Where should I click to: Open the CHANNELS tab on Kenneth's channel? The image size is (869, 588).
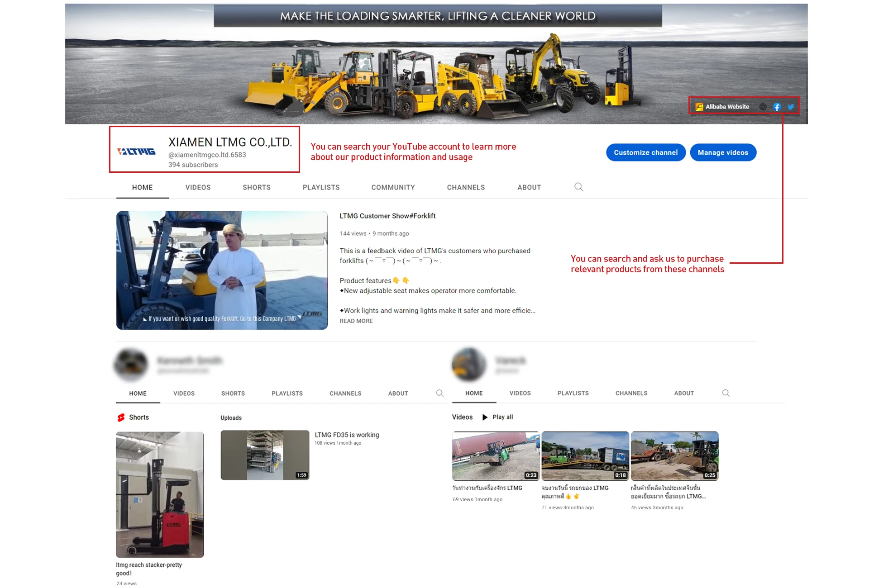(x=345, y=393)
